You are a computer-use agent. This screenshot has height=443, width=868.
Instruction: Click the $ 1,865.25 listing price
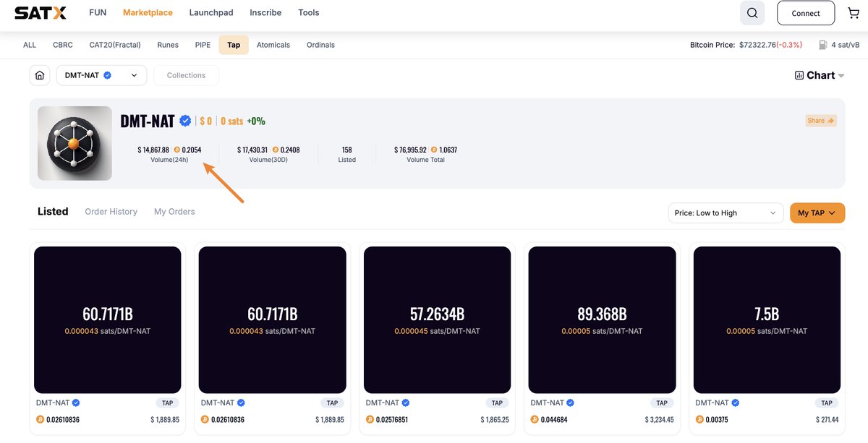click(495, 419)
